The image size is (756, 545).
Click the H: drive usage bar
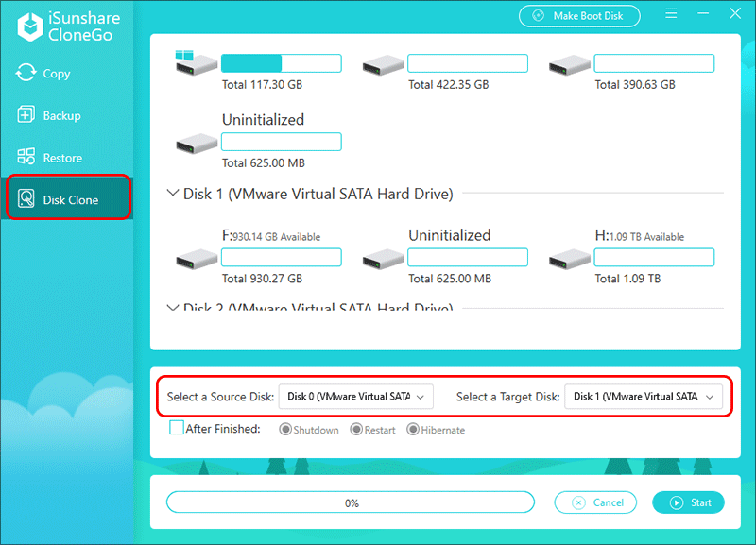(x=654, y=257)
